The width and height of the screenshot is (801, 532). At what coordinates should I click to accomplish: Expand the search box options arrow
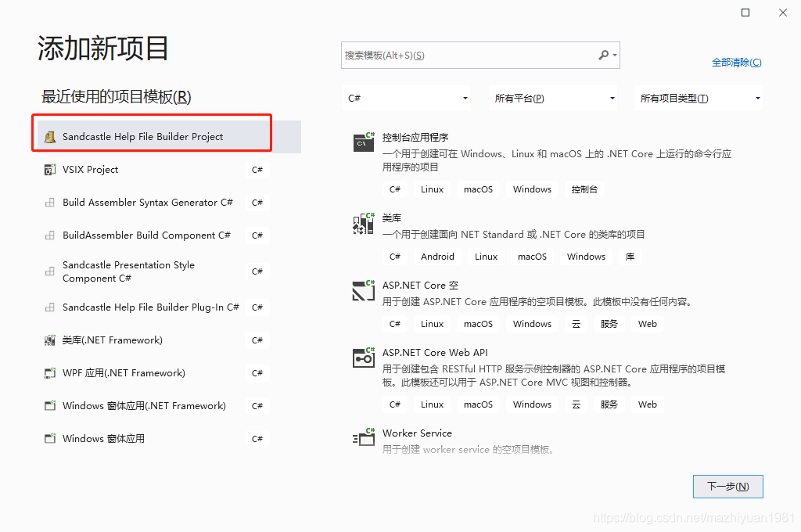615,56
